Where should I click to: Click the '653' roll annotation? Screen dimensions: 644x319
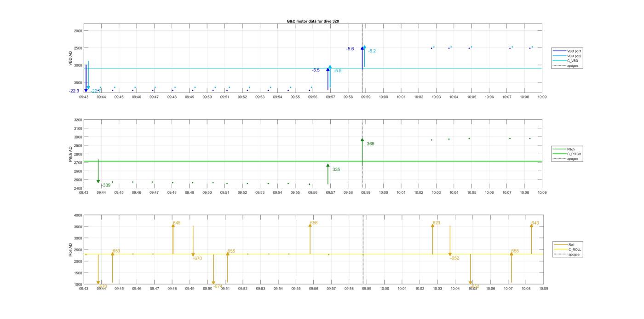[116, 251]
